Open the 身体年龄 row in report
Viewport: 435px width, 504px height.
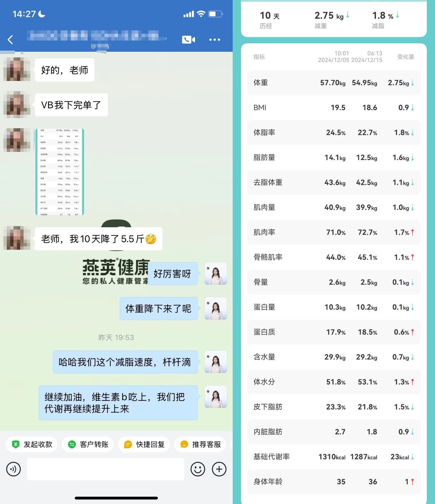[334, 482]
